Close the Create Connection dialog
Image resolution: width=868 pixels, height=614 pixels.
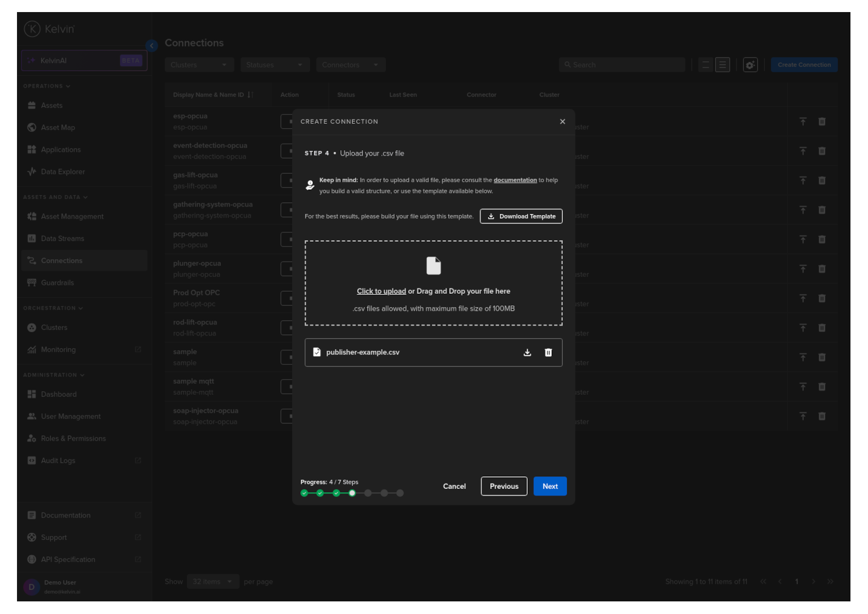point(562,122)
